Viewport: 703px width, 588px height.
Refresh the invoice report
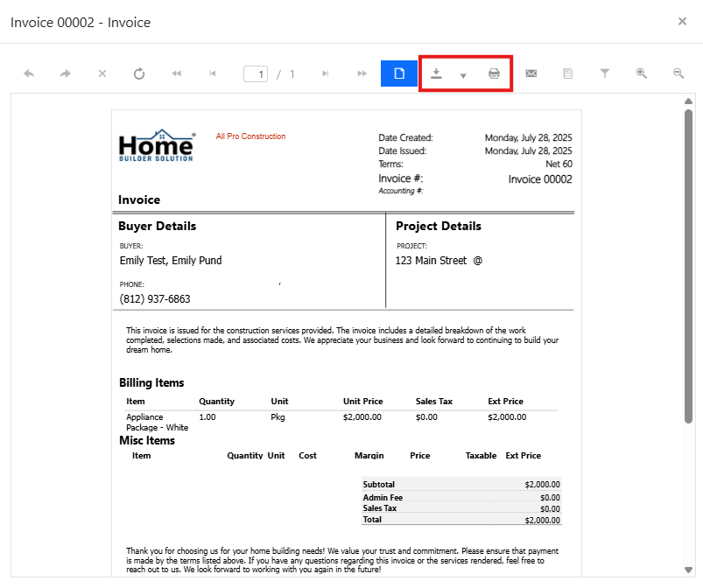click(139, 73)
